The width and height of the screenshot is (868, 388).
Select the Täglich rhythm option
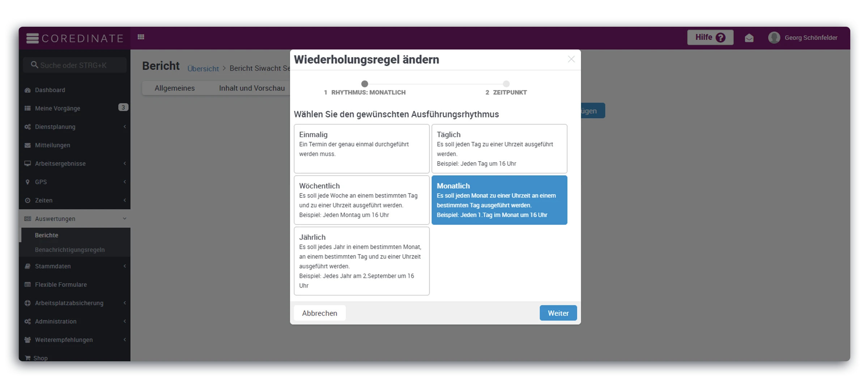click(x=499, y=149)
